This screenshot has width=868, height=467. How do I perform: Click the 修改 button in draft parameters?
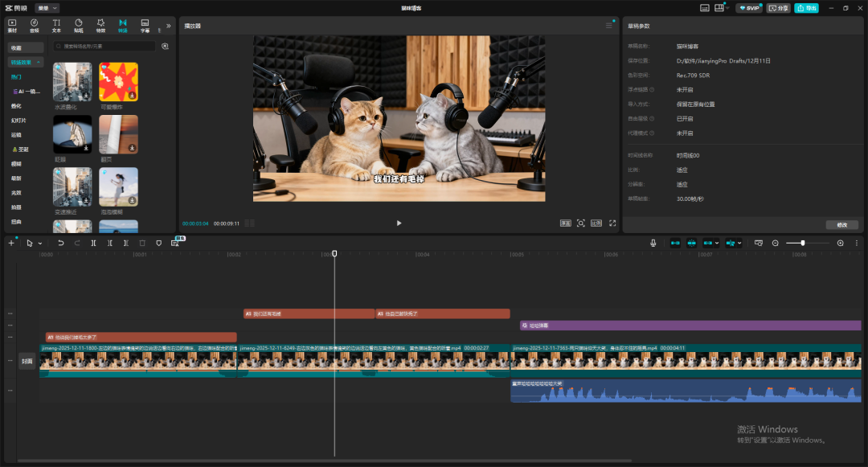click(x=841, y=225)
